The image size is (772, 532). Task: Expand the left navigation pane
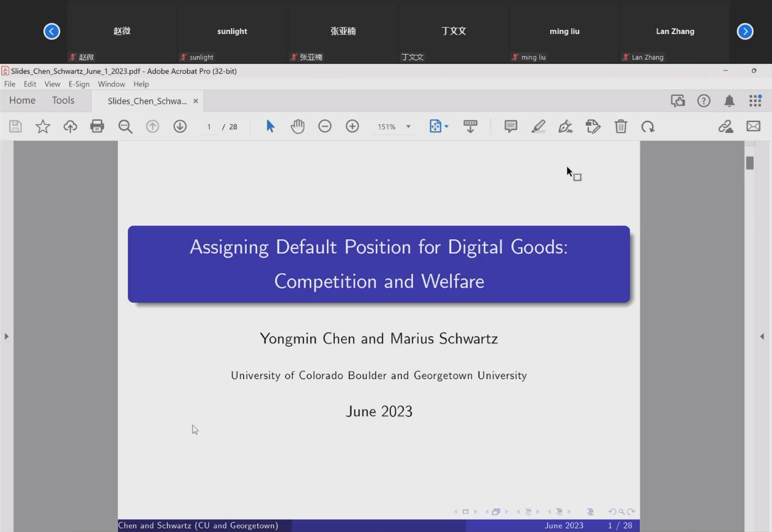(6, 336)
